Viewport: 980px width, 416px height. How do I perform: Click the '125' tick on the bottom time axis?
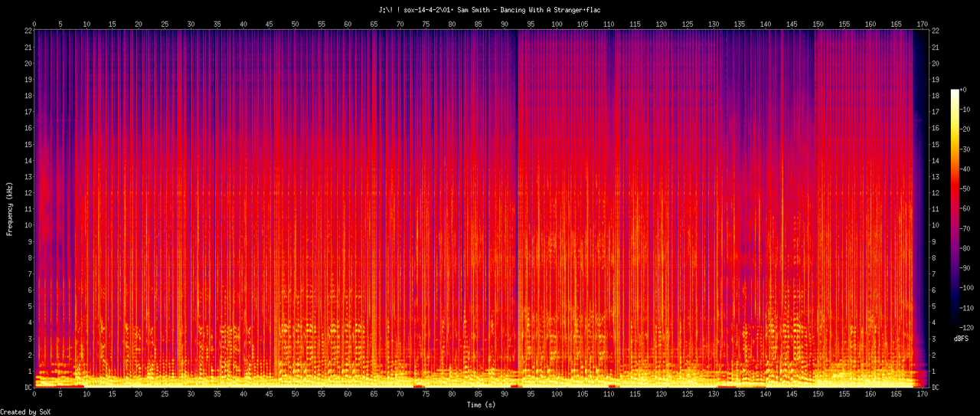tap(688, 395)
